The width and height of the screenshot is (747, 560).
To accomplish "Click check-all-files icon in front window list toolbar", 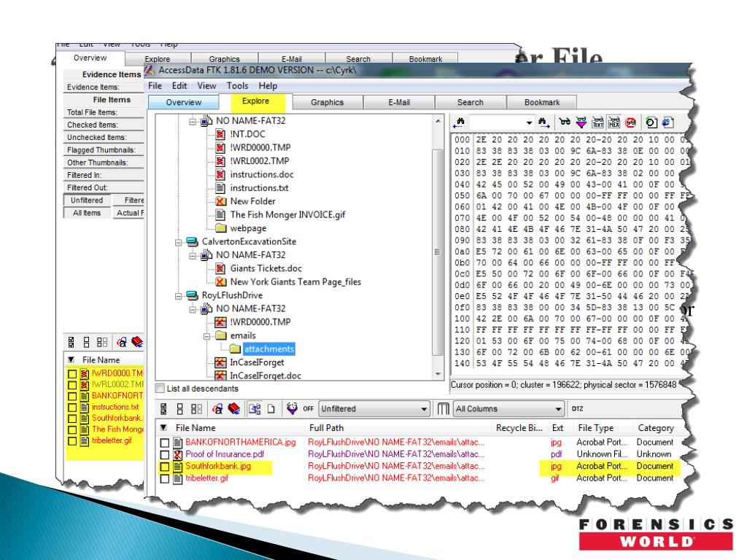I will coord(164,408).
